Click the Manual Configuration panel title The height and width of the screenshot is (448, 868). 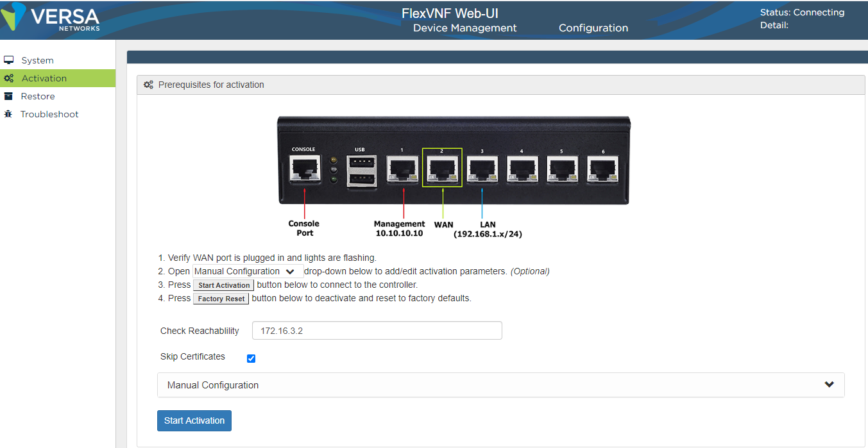213,385
